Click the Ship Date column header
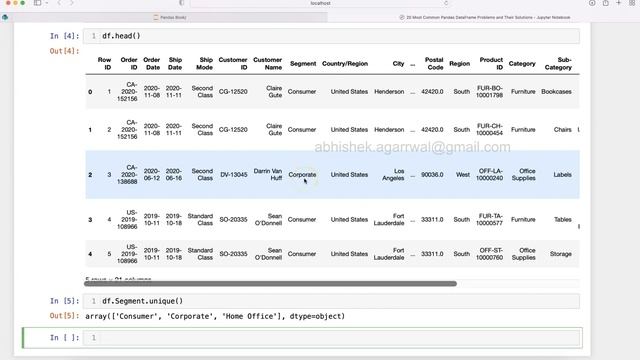640x360 pixels. [175, 64]
